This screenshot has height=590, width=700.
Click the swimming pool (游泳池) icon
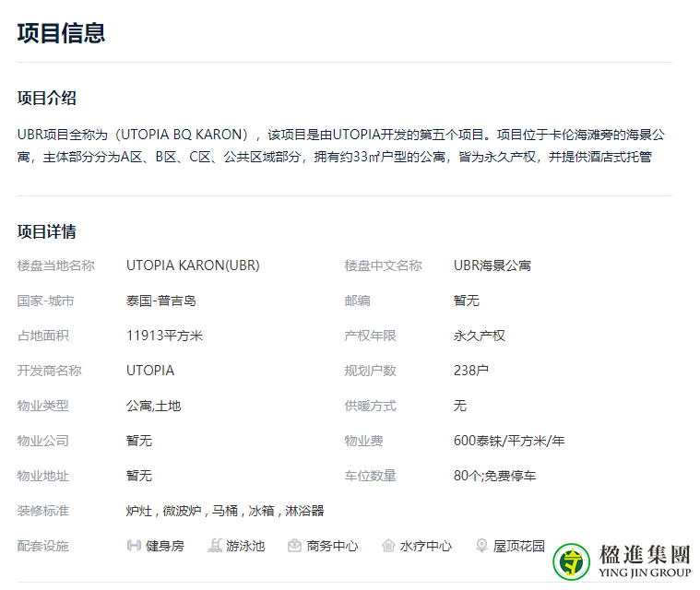tap(215, 546)
